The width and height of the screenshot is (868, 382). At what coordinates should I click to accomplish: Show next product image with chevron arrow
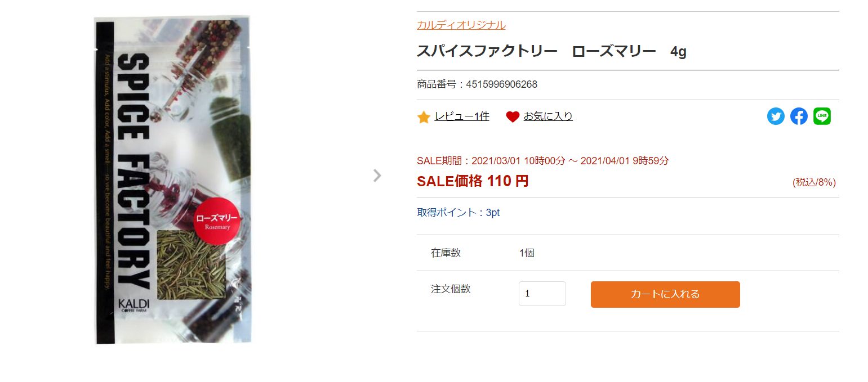coord(377,176)
